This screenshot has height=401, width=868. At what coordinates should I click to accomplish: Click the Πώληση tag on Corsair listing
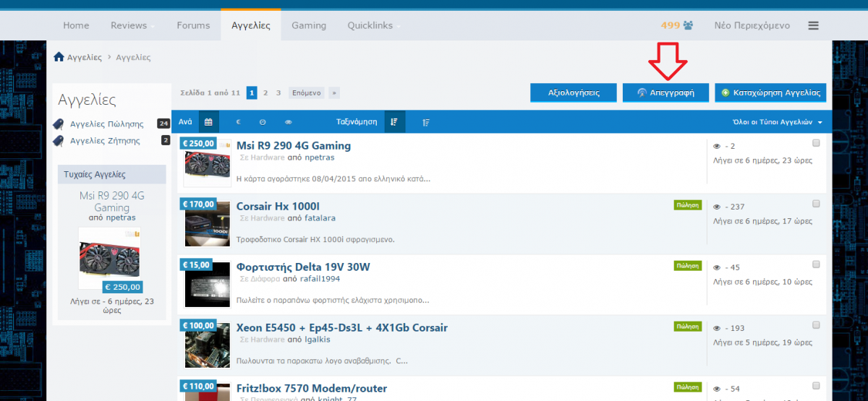point(687,205)
